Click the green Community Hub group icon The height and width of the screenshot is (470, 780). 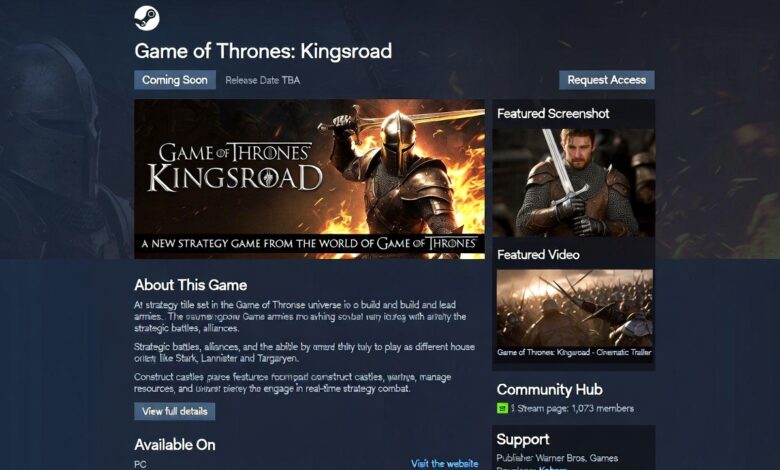pos(502,408)
